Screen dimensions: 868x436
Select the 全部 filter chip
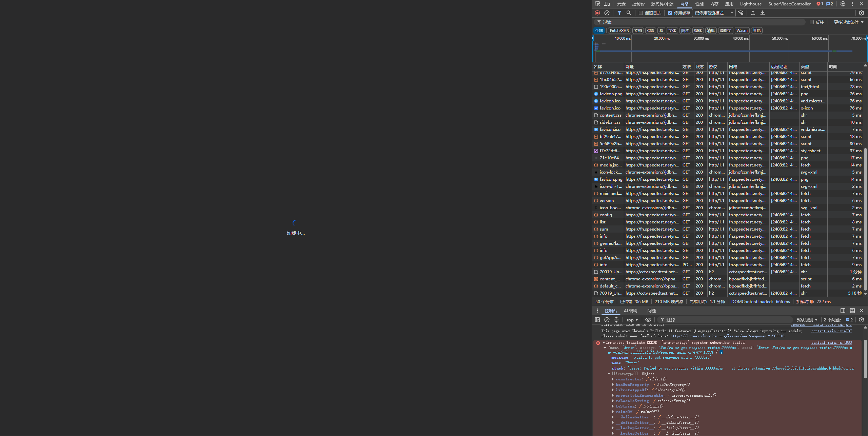click(x=599, y=31)
